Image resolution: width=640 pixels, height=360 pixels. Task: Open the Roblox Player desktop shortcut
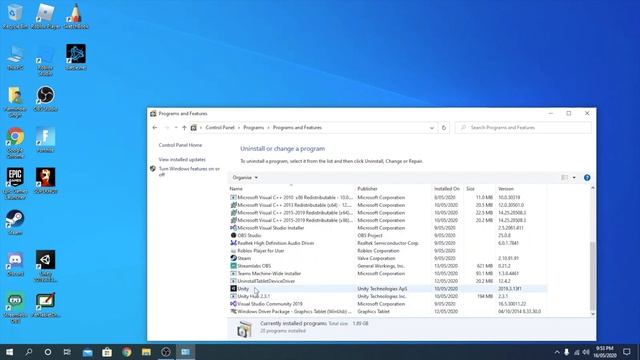45,16
